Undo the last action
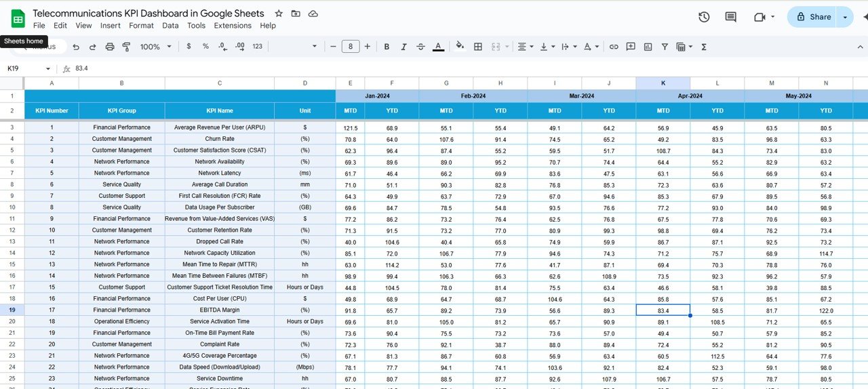 pyautogui.click(x=76, y=47)
